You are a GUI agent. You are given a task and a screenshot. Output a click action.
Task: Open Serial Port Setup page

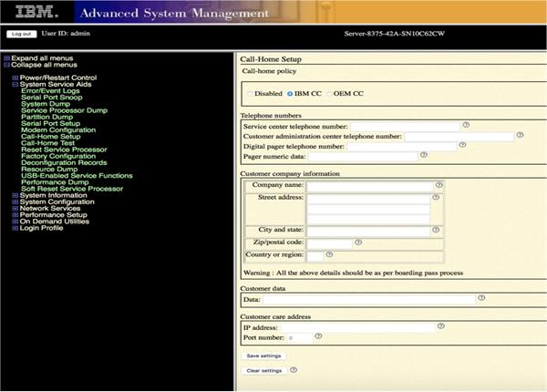(x=50, y=123)
